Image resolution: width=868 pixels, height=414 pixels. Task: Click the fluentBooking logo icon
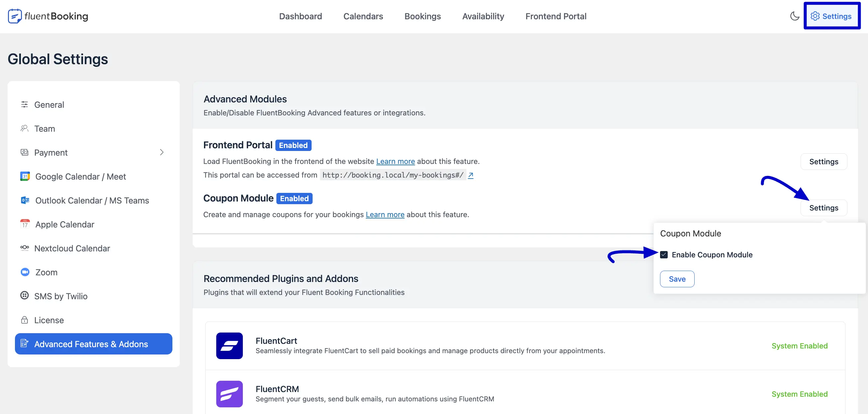click(15, 16)
